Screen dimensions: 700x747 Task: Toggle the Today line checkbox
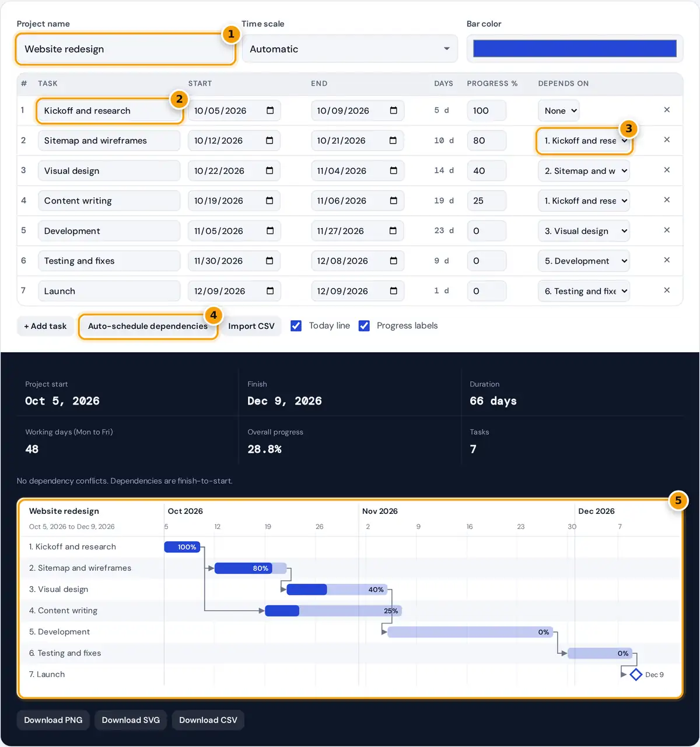[x=296, y=326]
